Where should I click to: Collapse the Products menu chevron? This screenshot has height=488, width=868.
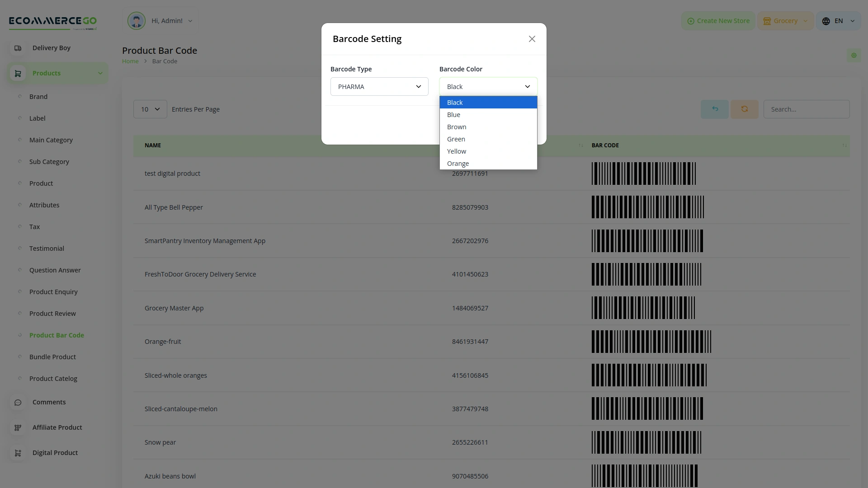(100, 73)
